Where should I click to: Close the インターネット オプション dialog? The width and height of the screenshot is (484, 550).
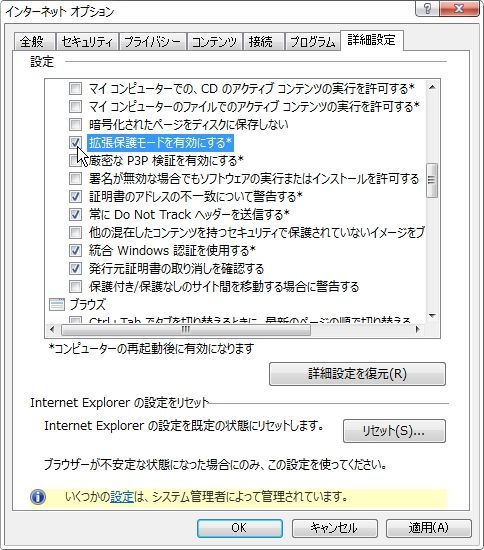pos(459,8)
